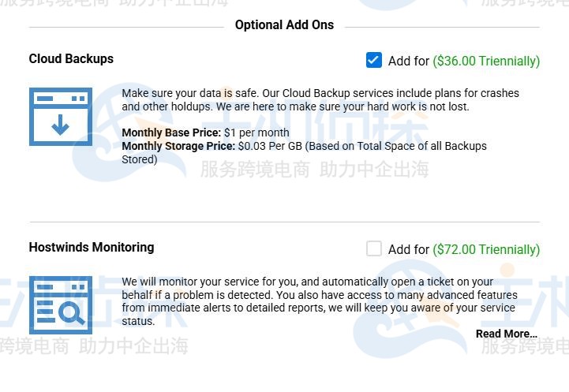Click "Add for" text beside Monitoring checkbox

click(x=409, y=249)
